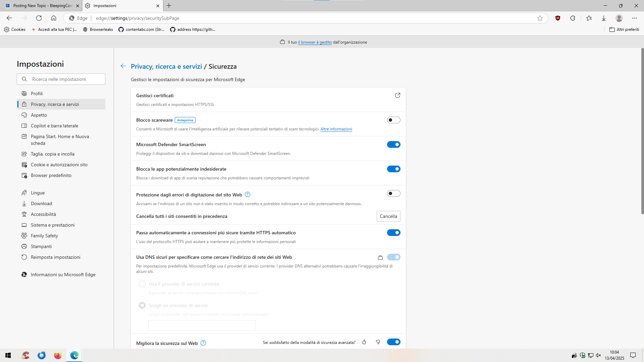Go back to Privacy page with blue arrow

tap(123, 66)
